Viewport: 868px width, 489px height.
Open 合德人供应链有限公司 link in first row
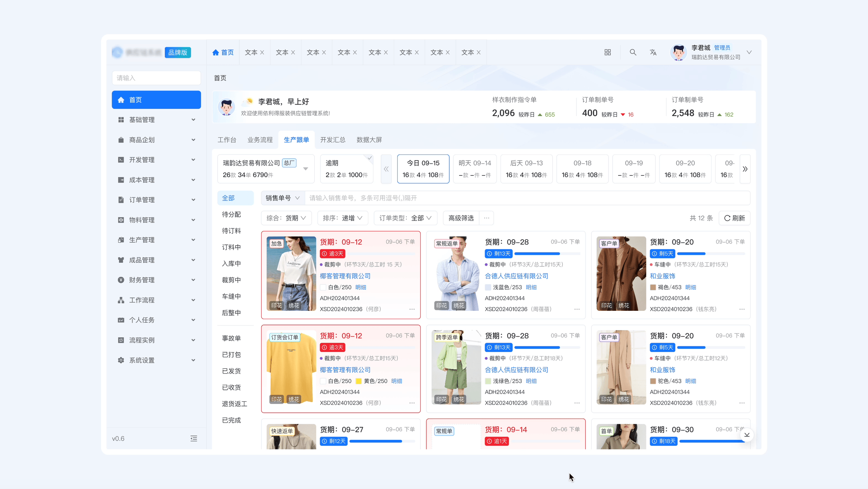coord(516,276)
